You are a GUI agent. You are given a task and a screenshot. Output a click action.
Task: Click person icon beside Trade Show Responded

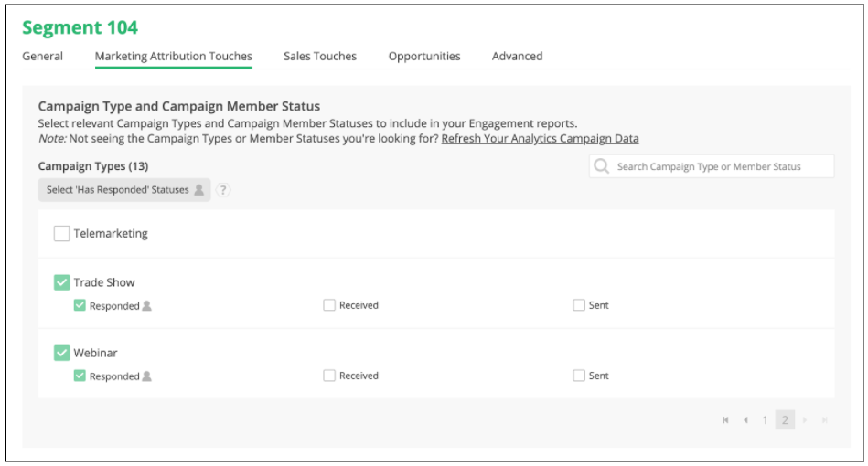coord(147,306)
